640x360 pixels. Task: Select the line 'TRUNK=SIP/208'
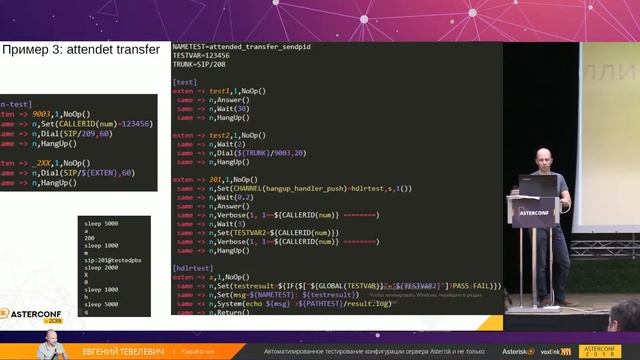(199, 64)
